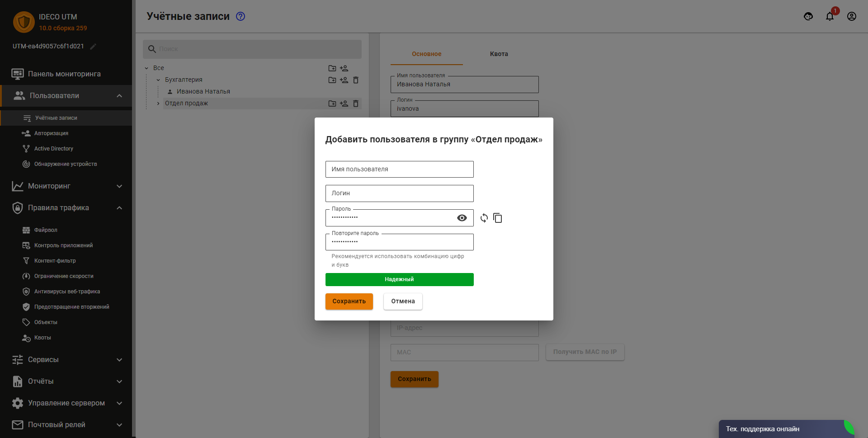Image resolution: width=868 pixels, height=438 pixels.
Task: Add a user to Отдел продаж
Action: [x=344, y=104]
